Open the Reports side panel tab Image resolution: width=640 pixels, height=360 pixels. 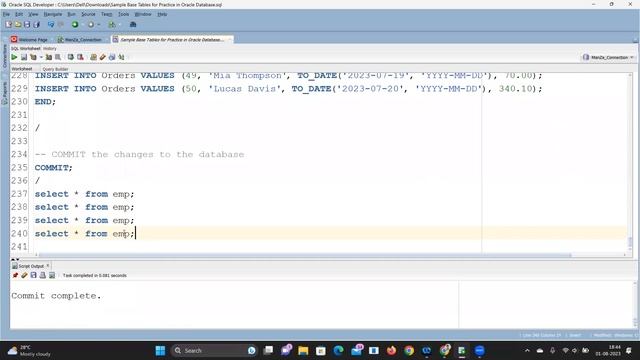pyautogui.click(x=5, y=92)
